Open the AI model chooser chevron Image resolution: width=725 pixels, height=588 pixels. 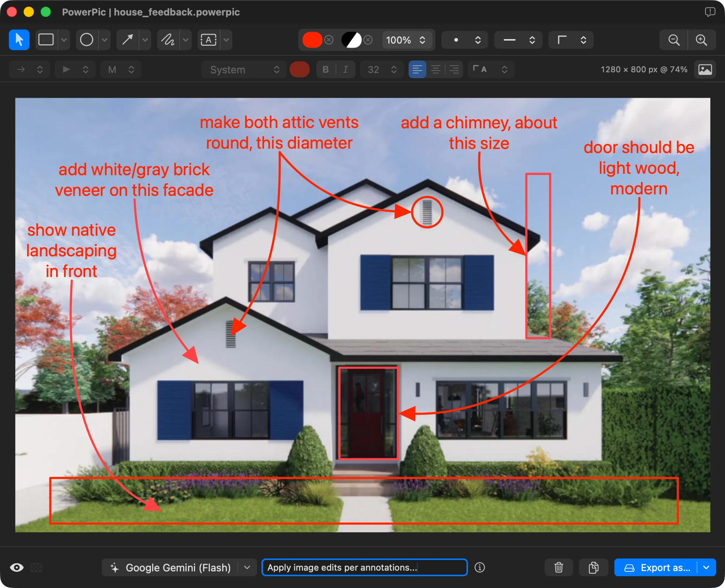247,567
